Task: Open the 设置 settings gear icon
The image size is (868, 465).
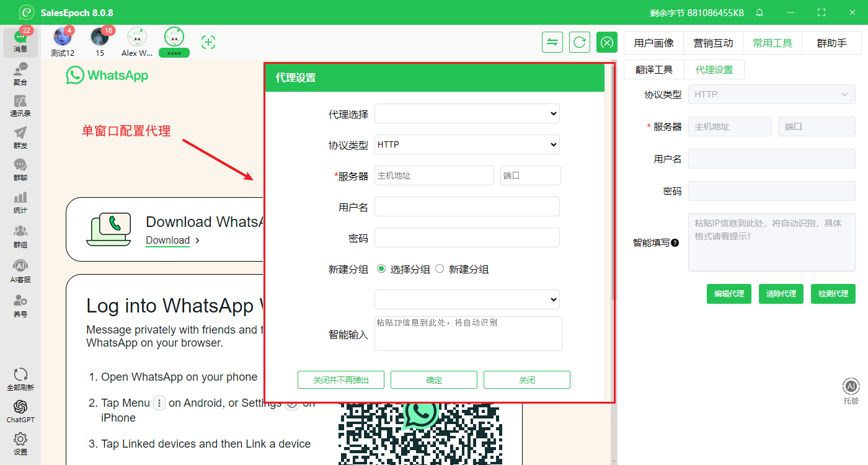Action: [20, 443]
